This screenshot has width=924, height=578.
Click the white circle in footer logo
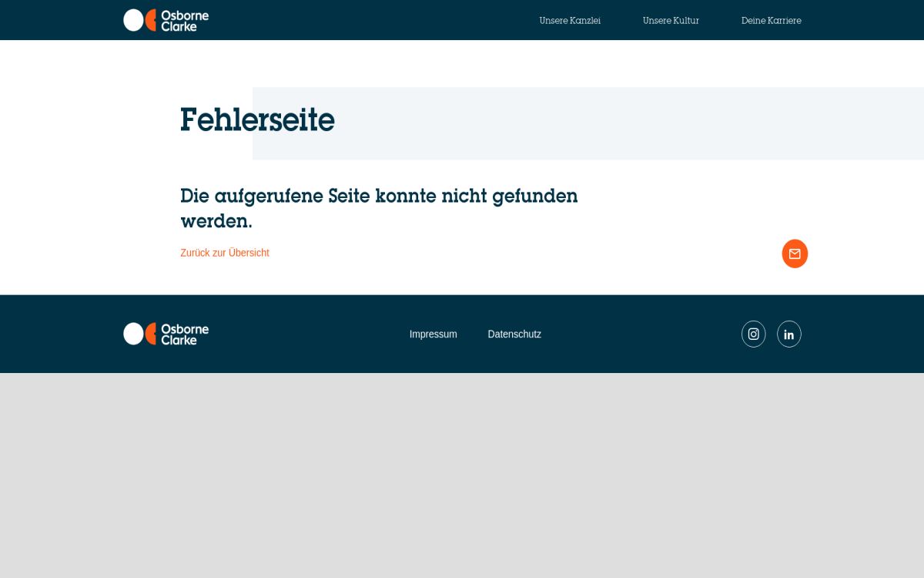click(133, 334)
